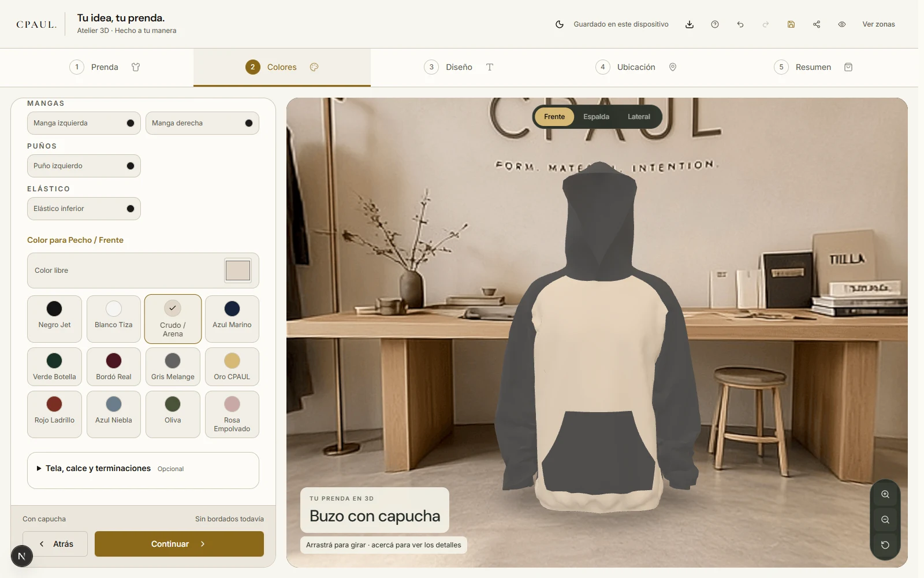Switch preview to Lateral view
Screen dimensions: 924x578
(x=639, y=117)
